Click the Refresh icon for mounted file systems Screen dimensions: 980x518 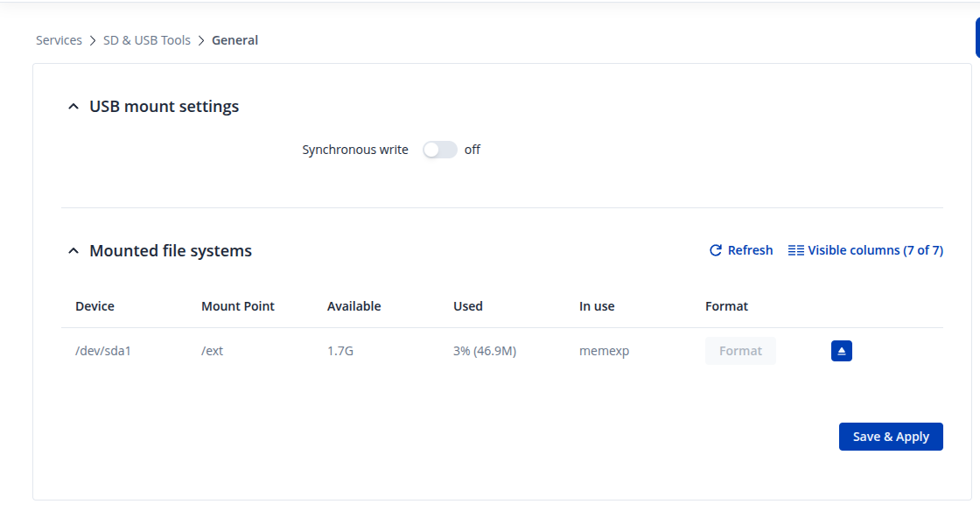coord(716,250)
